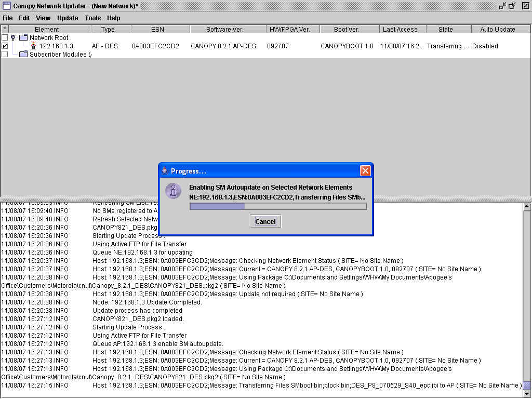The width and height of the screenshot is (532, 399).
Task: Close the Progress dialog
Action: 365,170
